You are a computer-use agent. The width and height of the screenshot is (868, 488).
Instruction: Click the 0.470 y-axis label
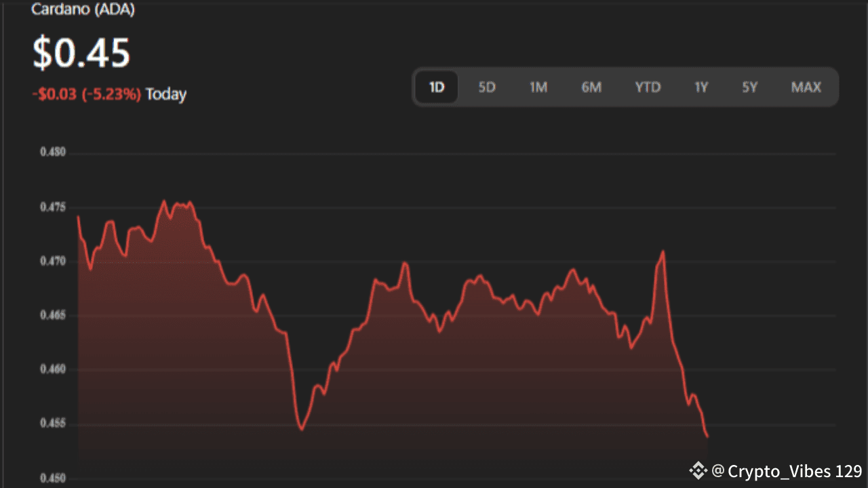(52, 261)
